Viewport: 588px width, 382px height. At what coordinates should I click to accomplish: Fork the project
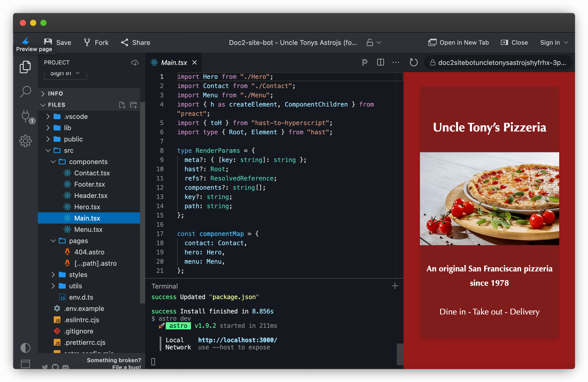coord(96,42)
